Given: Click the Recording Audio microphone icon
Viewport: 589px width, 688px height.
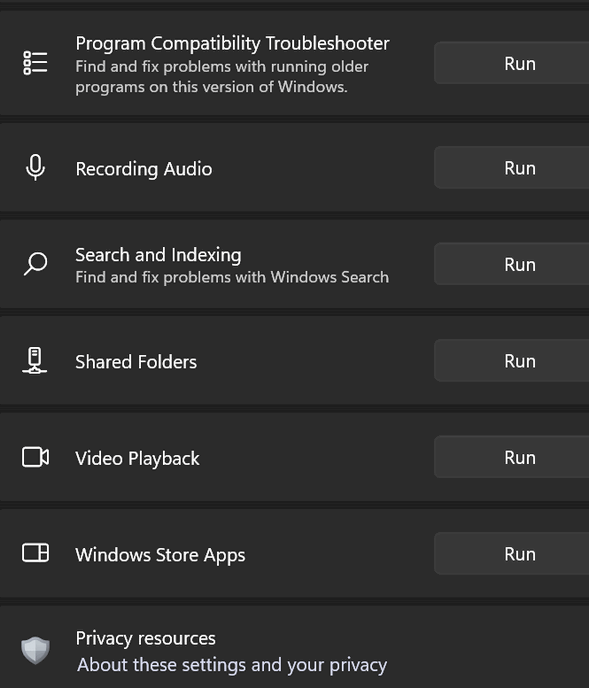Looking at the screenshot, I should tap(35, 168).
